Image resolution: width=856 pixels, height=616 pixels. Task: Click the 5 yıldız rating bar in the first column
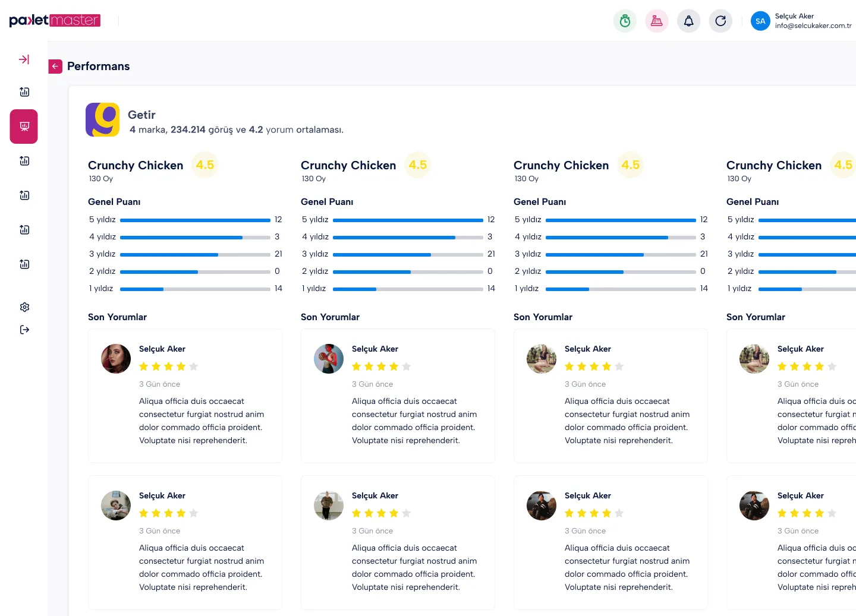coord(195,220)
